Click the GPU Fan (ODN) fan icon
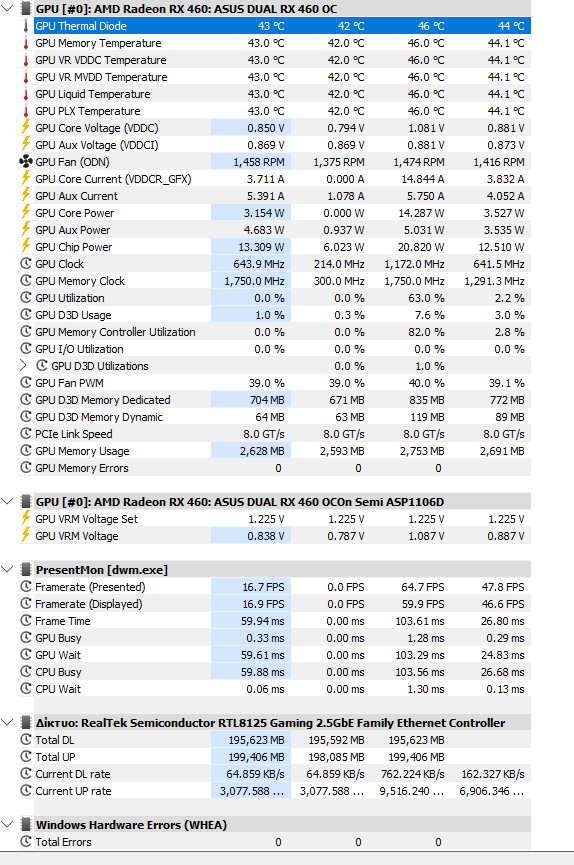Viewport: 574px width, 865px height. tap(25, 162)
